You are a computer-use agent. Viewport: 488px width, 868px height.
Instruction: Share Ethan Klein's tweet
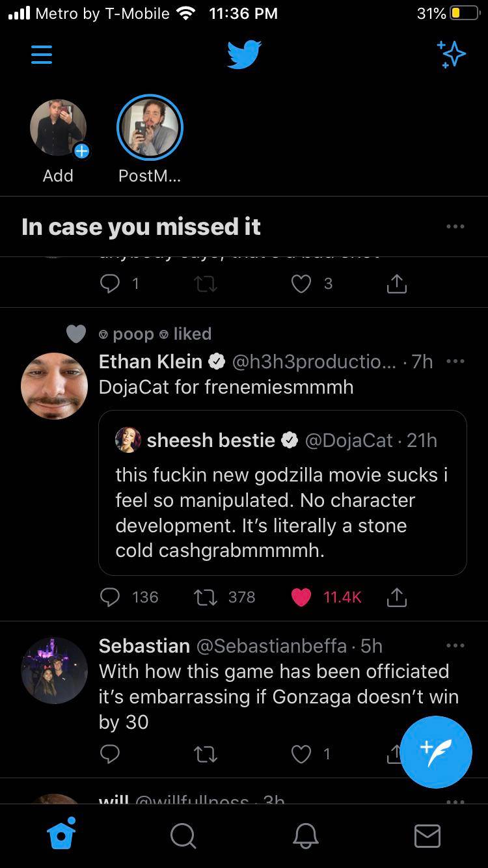pyautogui.click(x=396, y=597)
